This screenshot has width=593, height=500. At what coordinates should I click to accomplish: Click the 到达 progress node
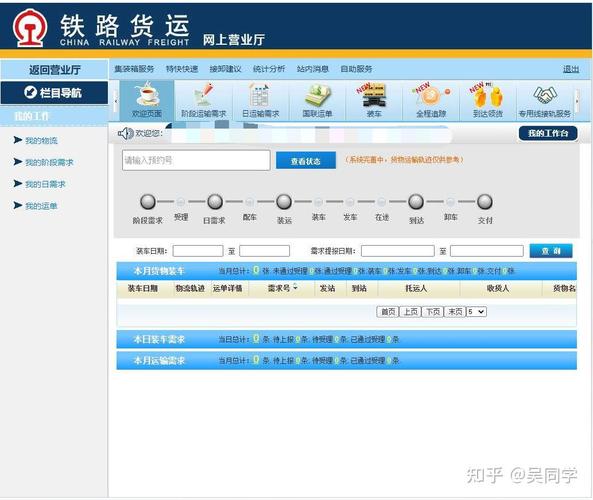pos(416,202)
